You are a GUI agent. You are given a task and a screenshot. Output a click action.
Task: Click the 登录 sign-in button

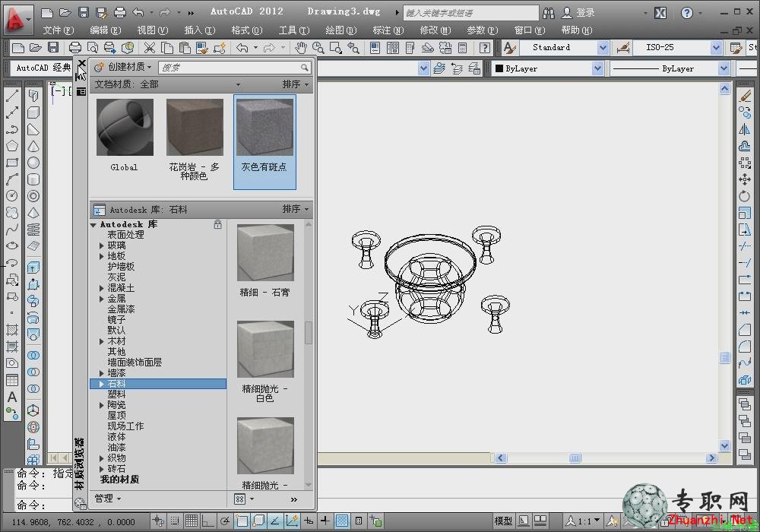pyautogui.click(x=578, y=13)
